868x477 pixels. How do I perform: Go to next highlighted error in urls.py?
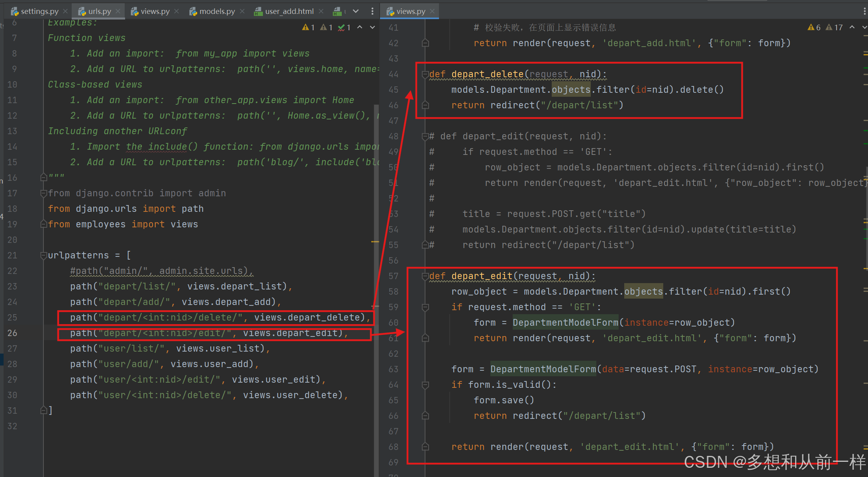(x=372, y=27)
